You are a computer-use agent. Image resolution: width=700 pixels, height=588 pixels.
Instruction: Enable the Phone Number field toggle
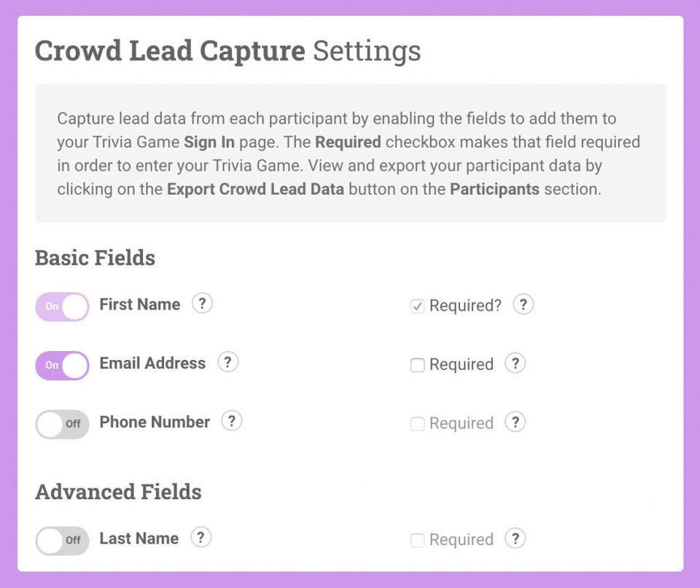click(62, 424)
